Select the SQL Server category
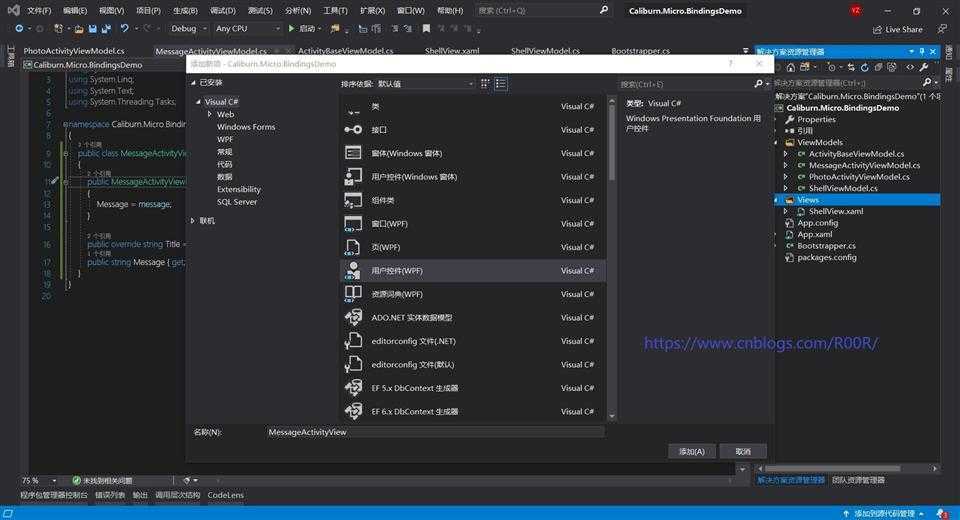The width and height of the screenshot is (960, 520). (x=237, y=202)
